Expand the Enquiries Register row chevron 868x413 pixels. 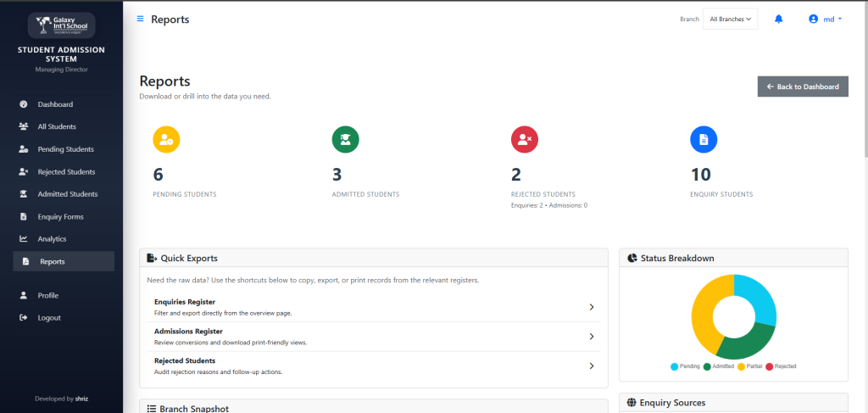click(x=591, y=307)
